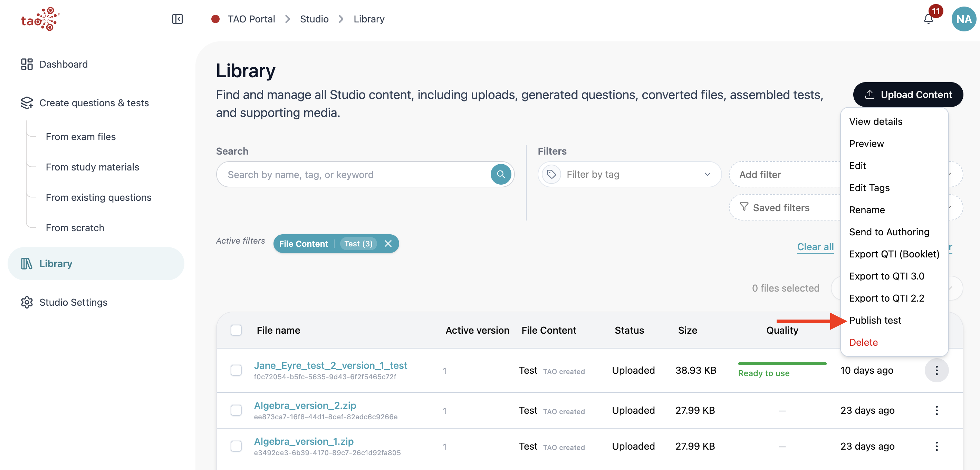The height and width of the screenshot is (470, 980).
Task: Choose View details from the menu
Action: [875, 122]
